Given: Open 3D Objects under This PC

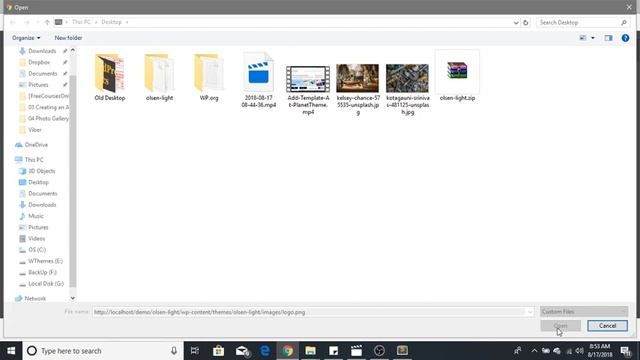Looking at the screenshot, I should click(42, 171).
